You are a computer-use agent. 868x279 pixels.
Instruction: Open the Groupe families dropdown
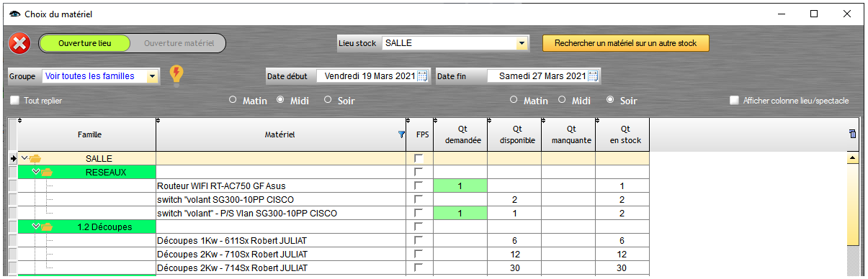point(152,76)
